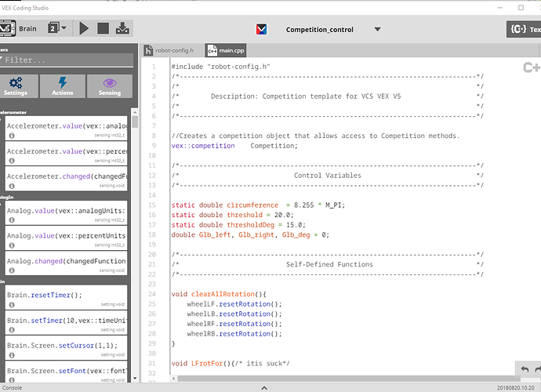Click the Brain device icon
The width and height of the screenshot is (541, 392).
(x=8, y=29)
